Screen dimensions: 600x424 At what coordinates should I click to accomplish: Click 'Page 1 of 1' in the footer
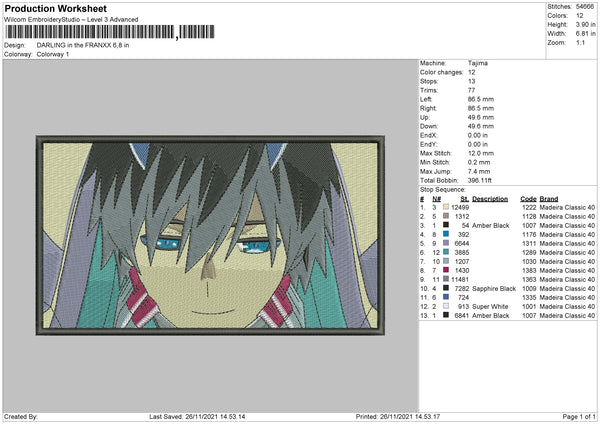(579, 416)
